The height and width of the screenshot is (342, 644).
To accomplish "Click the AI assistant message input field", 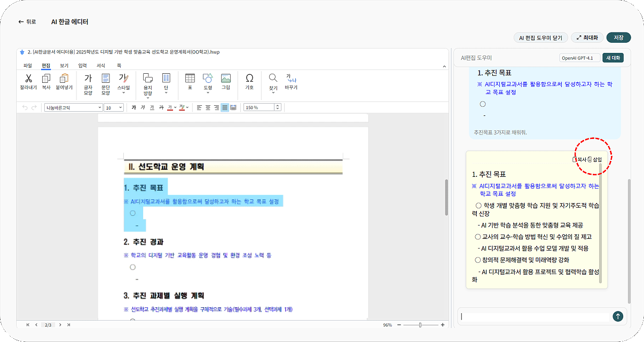I will [x=534, y=316].
